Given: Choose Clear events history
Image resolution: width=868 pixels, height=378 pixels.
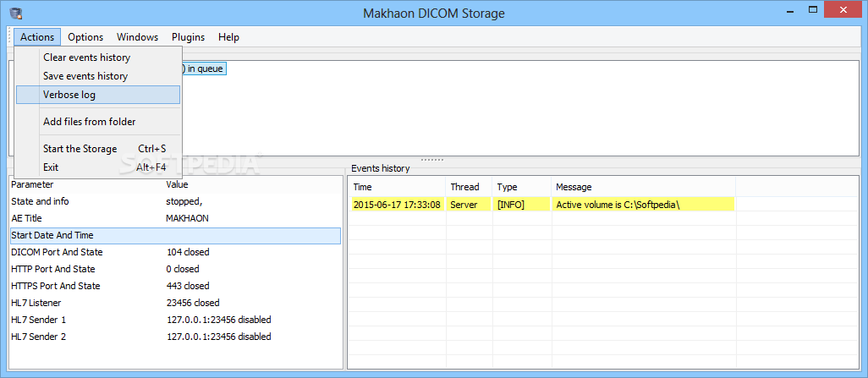Looking at the screenshot, I should coord(98,57).
